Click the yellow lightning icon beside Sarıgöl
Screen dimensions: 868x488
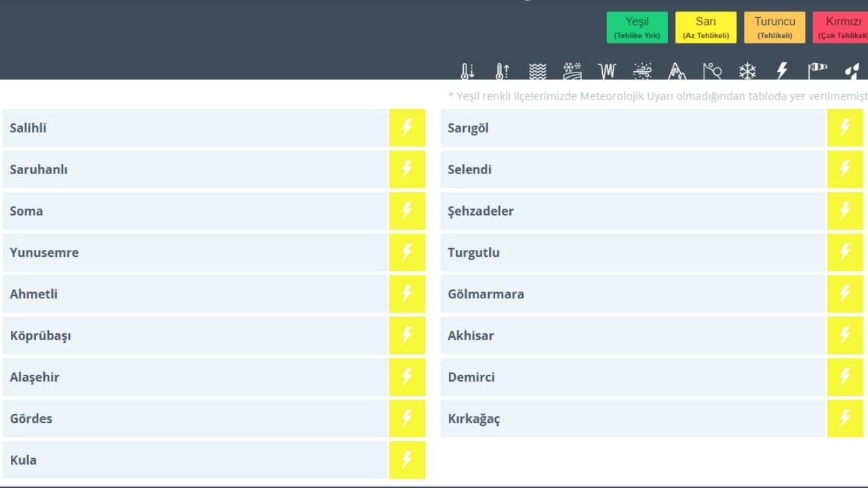pyautogui.click(x=845, y=128)
